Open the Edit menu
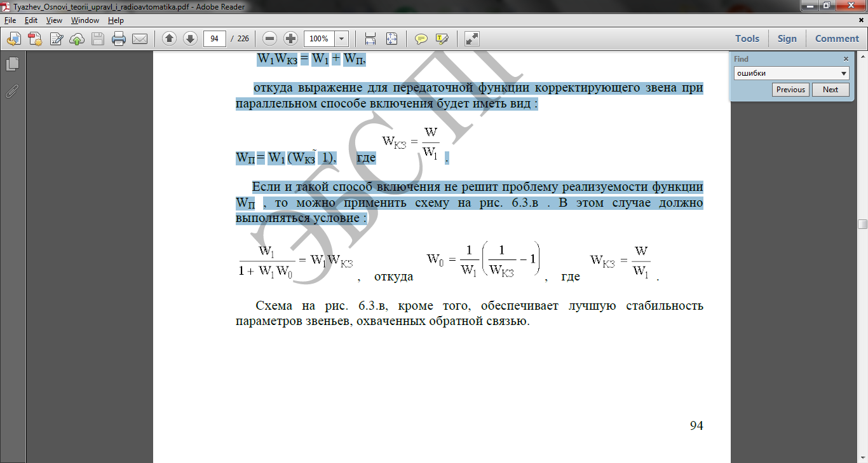Viewport: 868px width, 463px height. click(31, 20)
